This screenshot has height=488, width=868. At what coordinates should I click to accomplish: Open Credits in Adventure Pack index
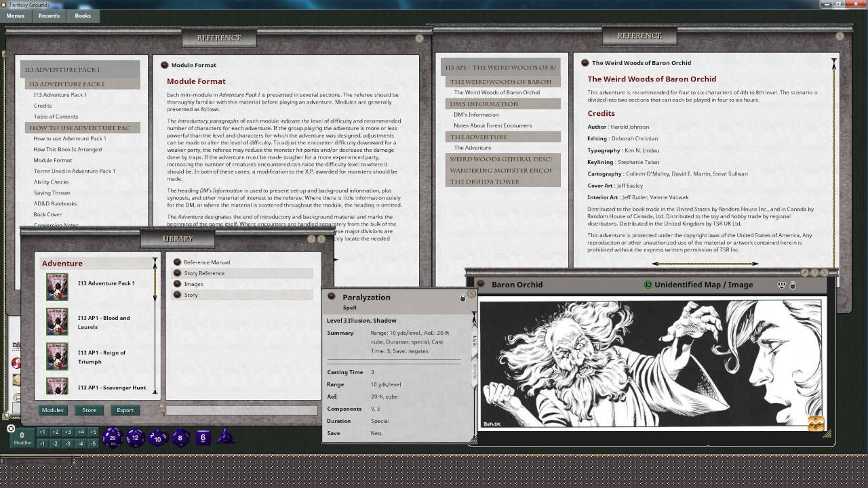click(43, 106)
